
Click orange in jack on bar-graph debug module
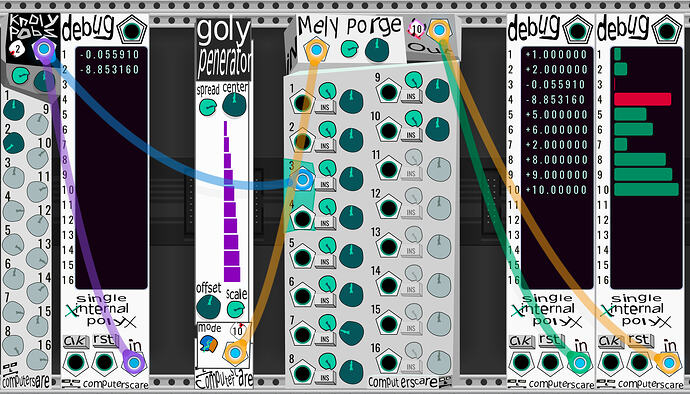tap(669, 362)
